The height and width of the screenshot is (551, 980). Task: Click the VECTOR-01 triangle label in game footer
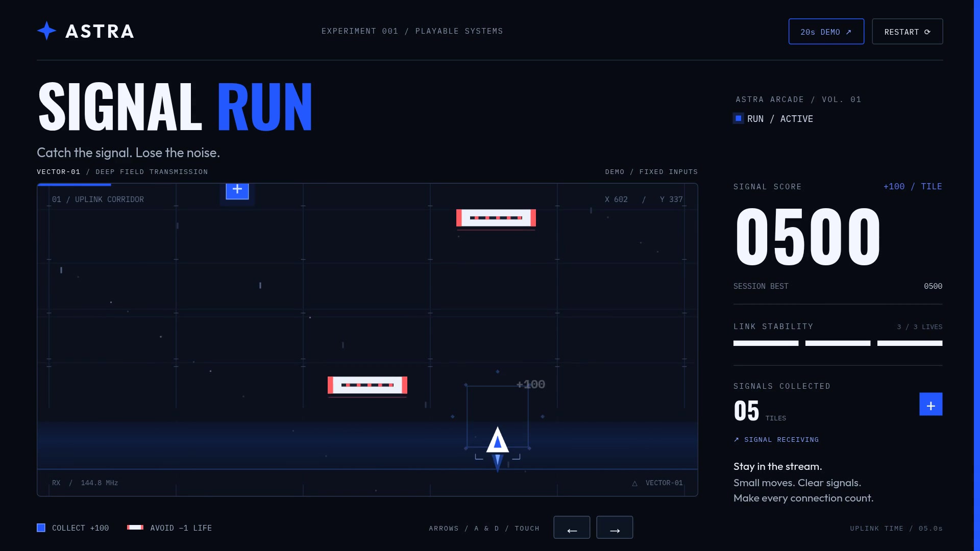tap(657, 483)
